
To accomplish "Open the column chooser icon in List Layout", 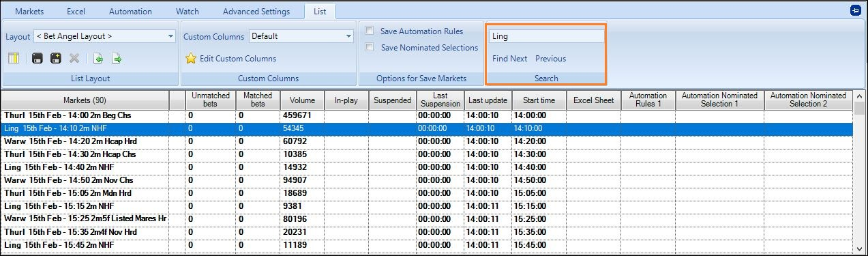I will [x=14, y=59].
